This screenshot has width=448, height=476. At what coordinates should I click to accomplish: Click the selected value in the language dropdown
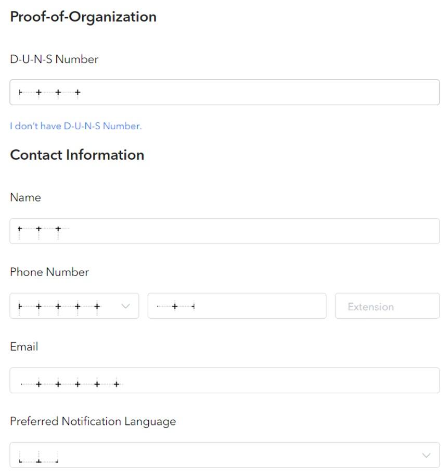click(39, 457)
